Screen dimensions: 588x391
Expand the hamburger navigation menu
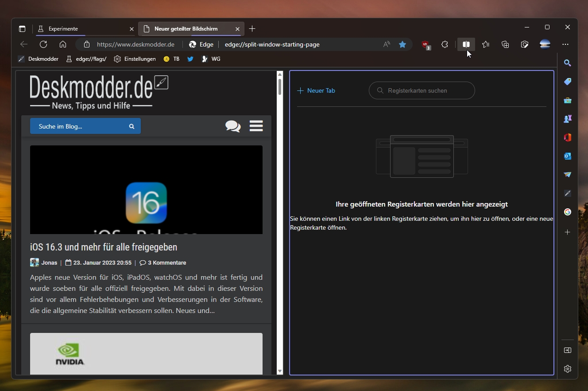(256, 126)
